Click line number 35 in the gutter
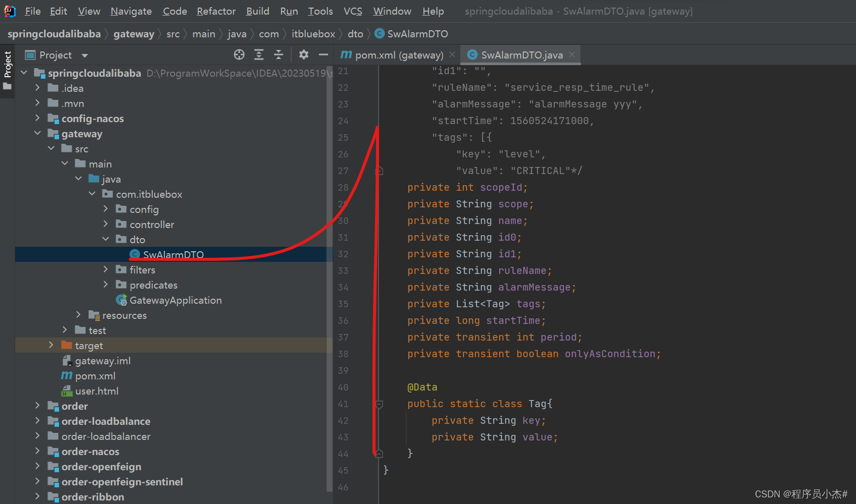This screenshot has height=504, width=856. click(x=343, y=304)
